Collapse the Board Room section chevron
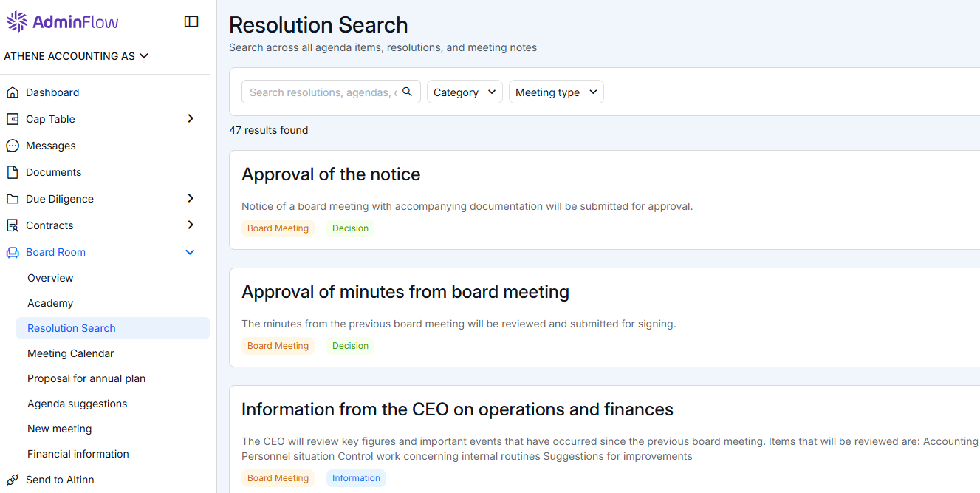The height and width of the screenshot is (493, 980). coord(190,252)
